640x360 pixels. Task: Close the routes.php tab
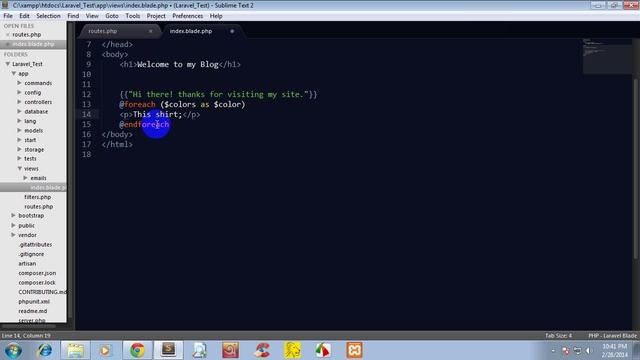(150, 31)
